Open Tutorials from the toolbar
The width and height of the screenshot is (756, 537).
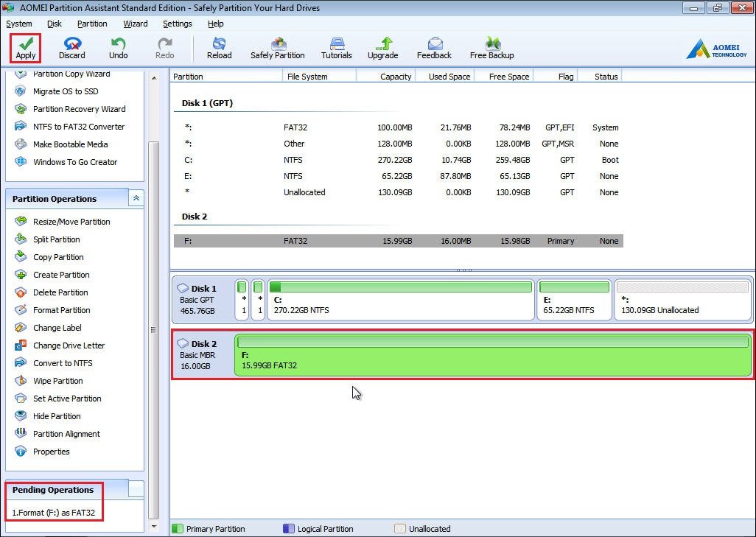click(337, 44)
